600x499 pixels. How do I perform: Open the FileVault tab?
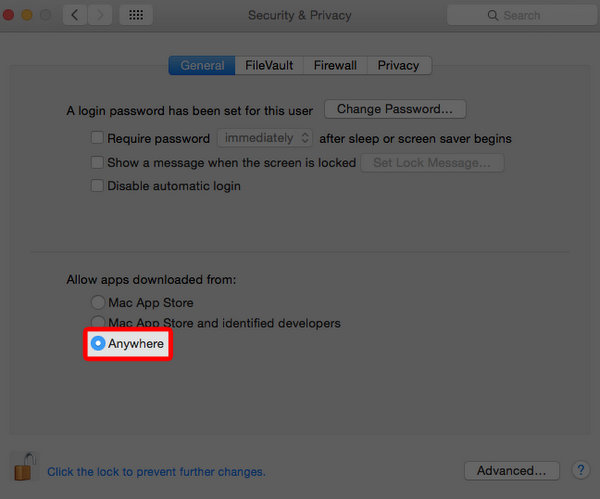click(269, 65)
